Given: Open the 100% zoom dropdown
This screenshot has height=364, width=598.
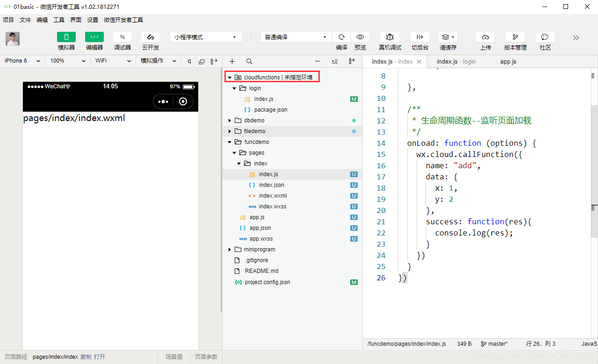Looking at the screenshot, I should [x=68, y=61].
